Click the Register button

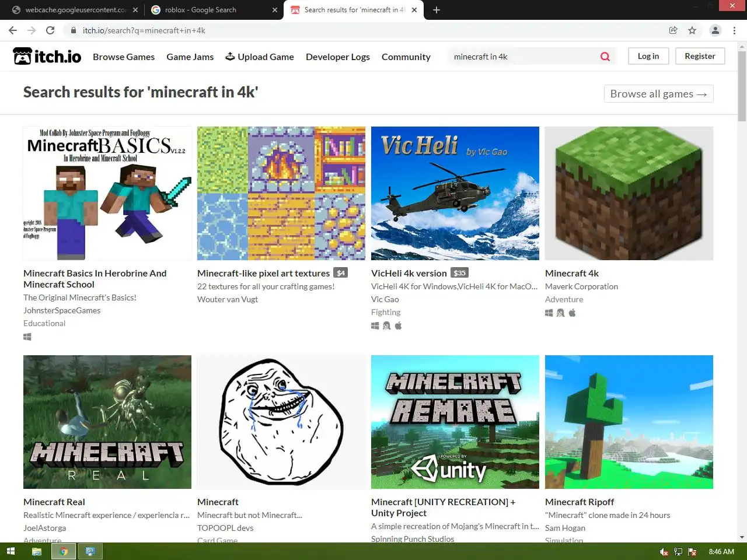click(700, 56)
